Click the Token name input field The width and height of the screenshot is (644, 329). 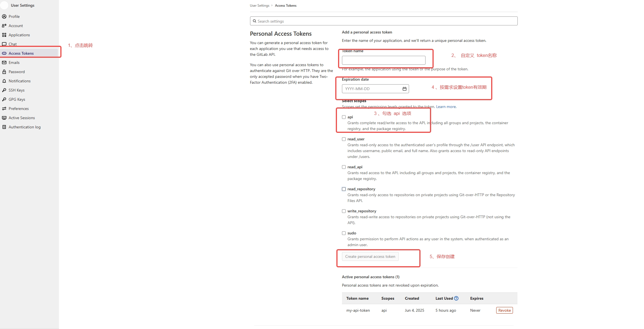point(383,60)
